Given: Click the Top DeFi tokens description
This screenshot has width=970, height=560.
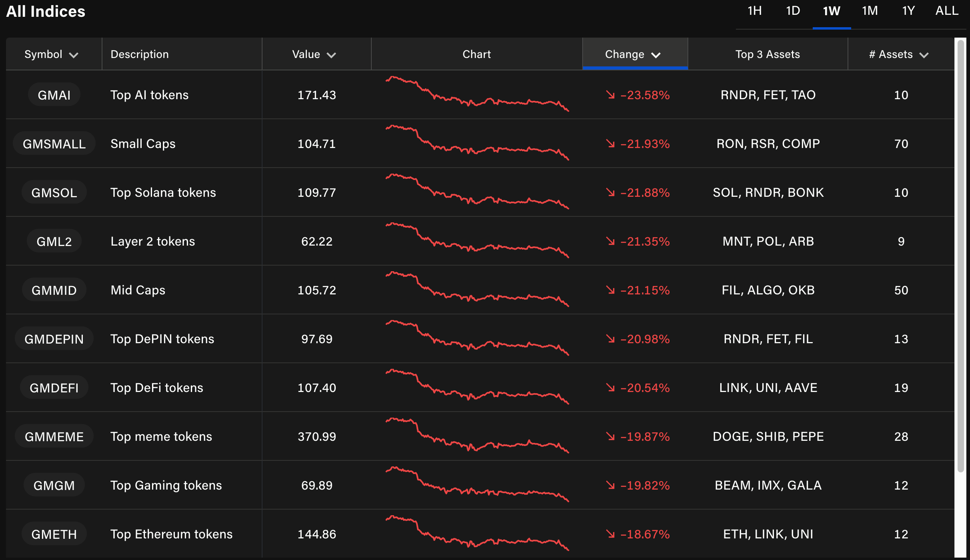Looking at the screenshot, I should tap(157, 388).
